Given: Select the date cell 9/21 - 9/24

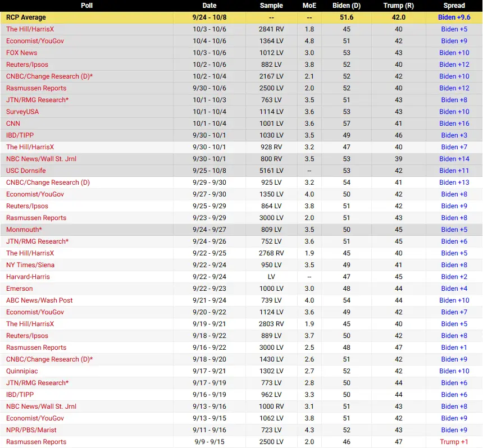Looking at the screenshot, I should [x=209, y=300].
